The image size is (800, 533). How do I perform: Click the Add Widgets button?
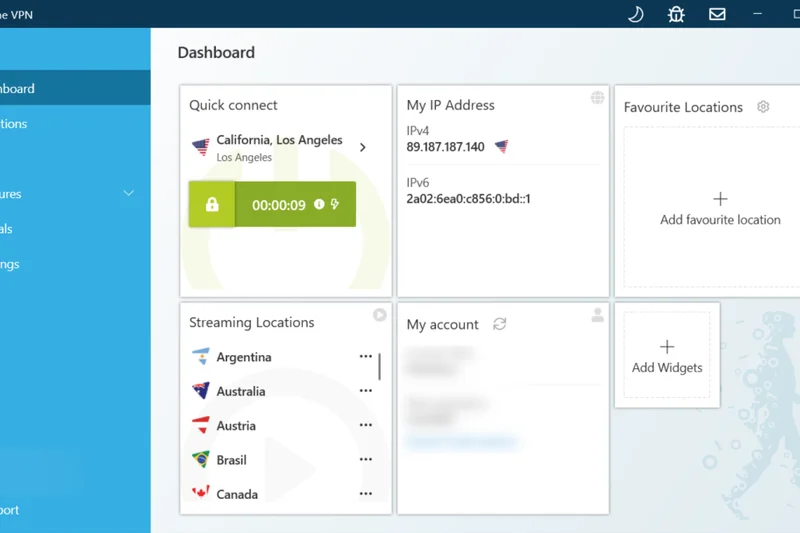(x=667, y=357)
